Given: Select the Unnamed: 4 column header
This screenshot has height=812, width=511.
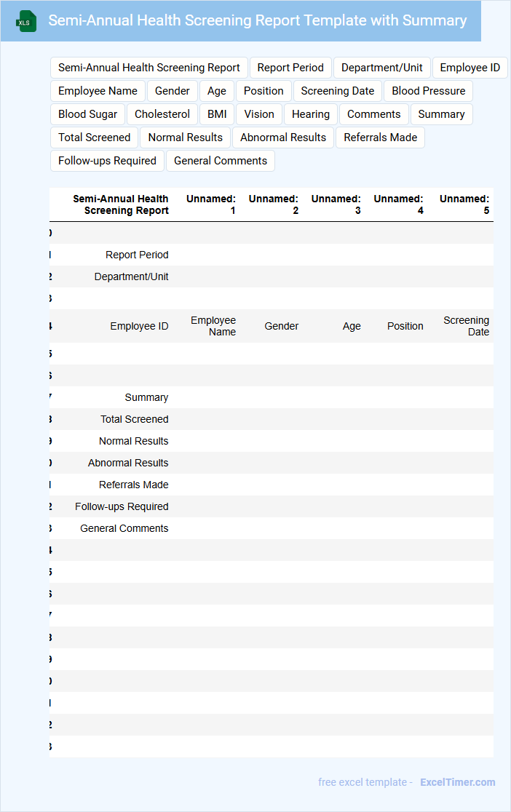Looking at the screenshot, I should coord(398,204).
